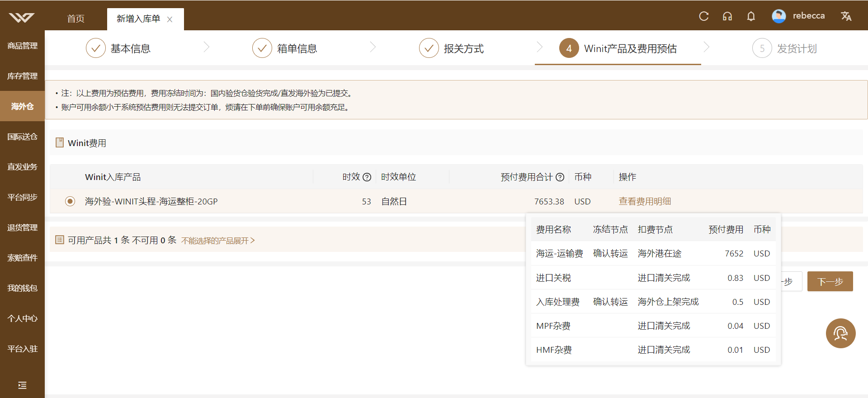
Task: Click the 进口关税 fee row name
Action: point(553,278)
